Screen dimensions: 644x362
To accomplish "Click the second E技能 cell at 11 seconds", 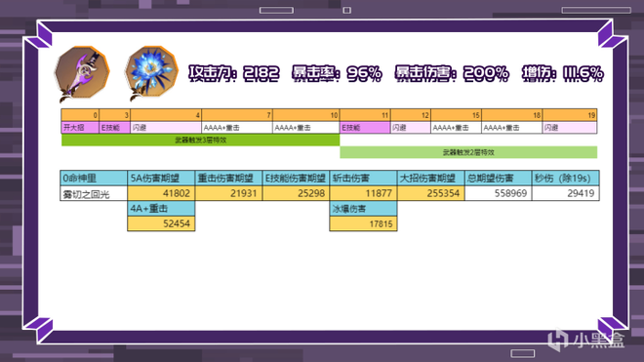I will tap(365, 128).
